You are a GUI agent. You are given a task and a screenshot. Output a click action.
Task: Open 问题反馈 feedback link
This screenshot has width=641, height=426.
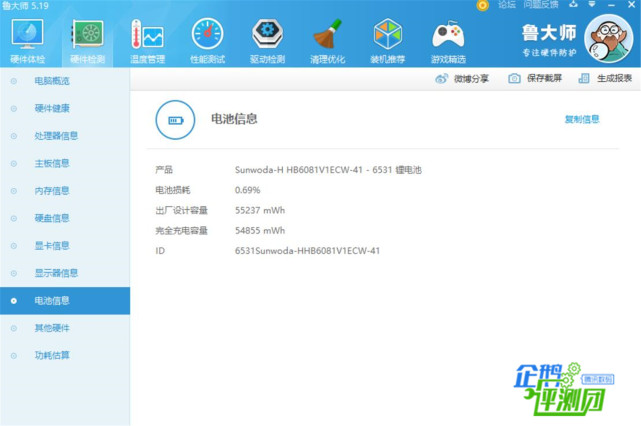click(x=540, y=4)
